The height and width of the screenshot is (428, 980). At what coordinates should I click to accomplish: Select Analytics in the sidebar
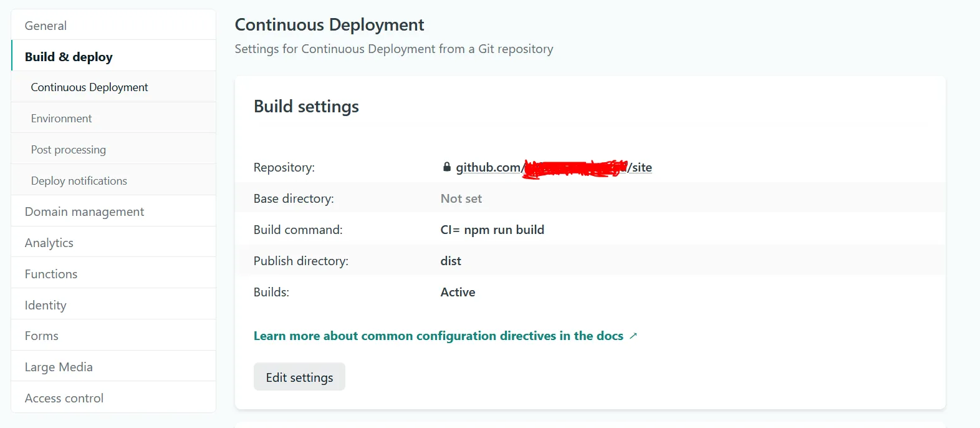click(x=49, y=243)
